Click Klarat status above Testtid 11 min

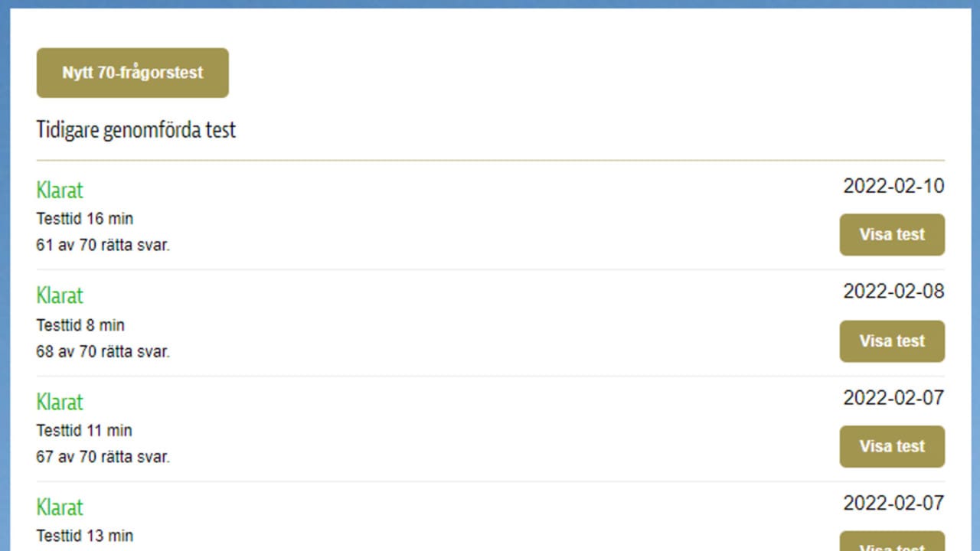(x=60, y=402)
